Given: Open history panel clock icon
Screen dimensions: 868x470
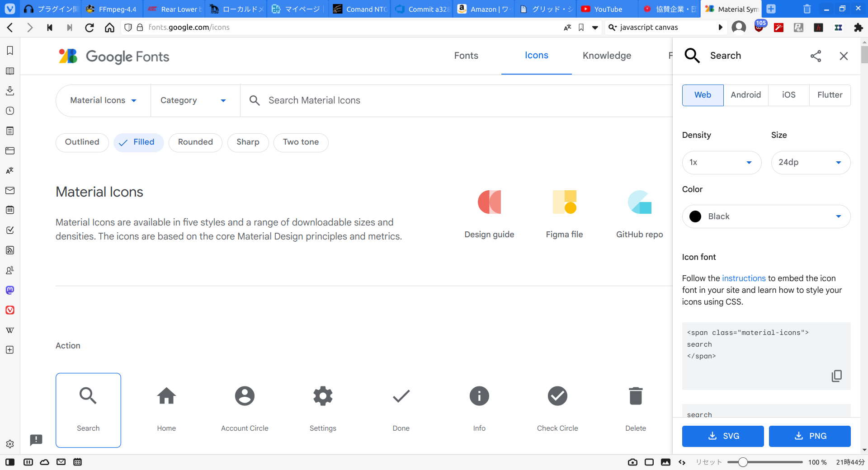Looking at the screenshot, I should point(10,111).
